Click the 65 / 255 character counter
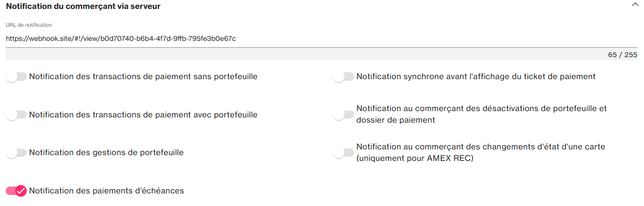 [x=622, y=55]
